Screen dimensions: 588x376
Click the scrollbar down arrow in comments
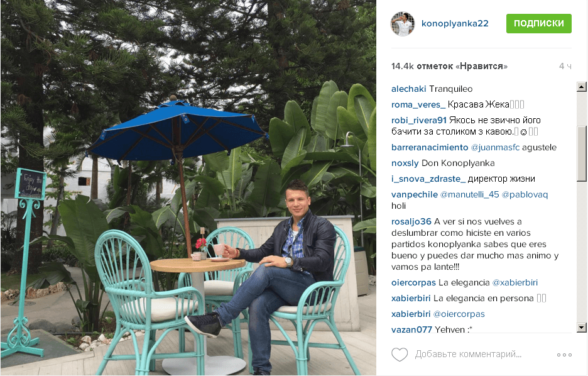point(582,328)
